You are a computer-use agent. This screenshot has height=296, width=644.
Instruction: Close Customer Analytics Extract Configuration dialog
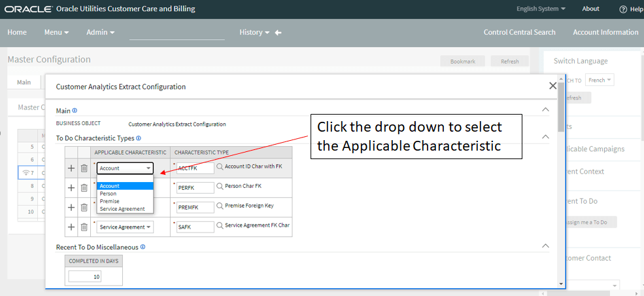point(553,86)
